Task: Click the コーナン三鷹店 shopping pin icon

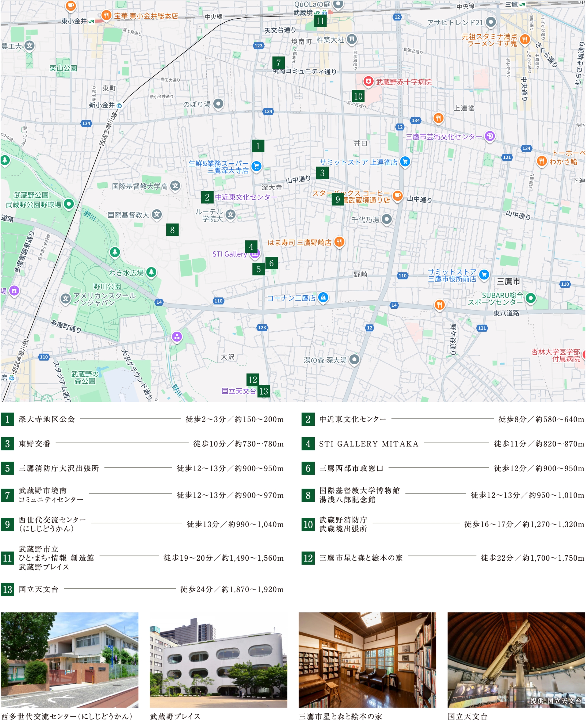Action: [323, 297]
